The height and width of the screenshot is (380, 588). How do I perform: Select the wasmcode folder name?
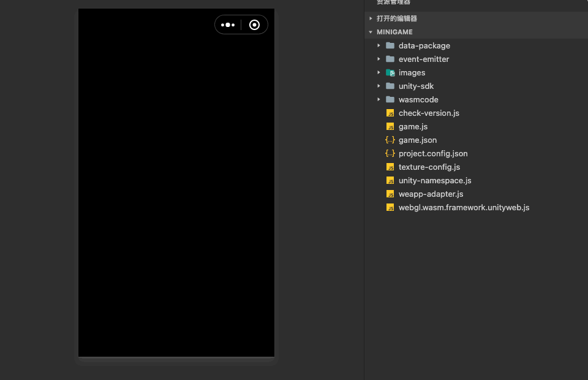418,100
